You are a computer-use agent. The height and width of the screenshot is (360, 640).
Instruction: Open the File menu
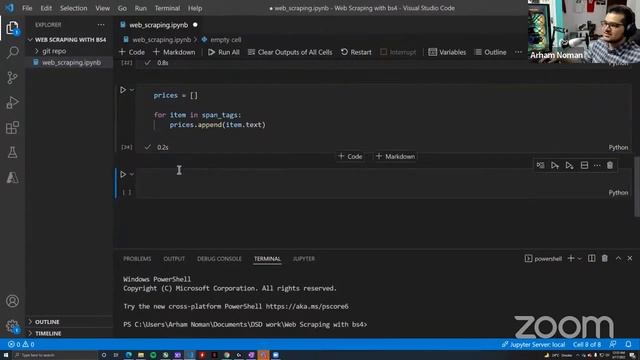point(27,8)
